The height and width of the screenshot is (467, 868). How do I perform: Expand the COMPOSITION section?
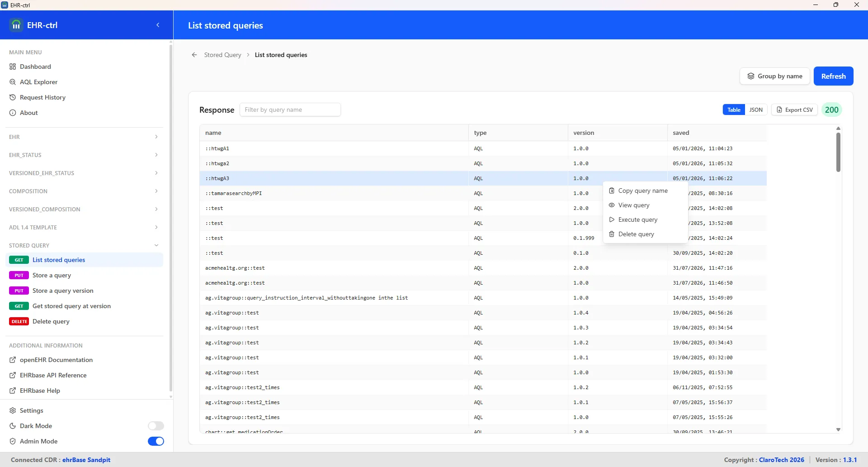tap(84, 191)
